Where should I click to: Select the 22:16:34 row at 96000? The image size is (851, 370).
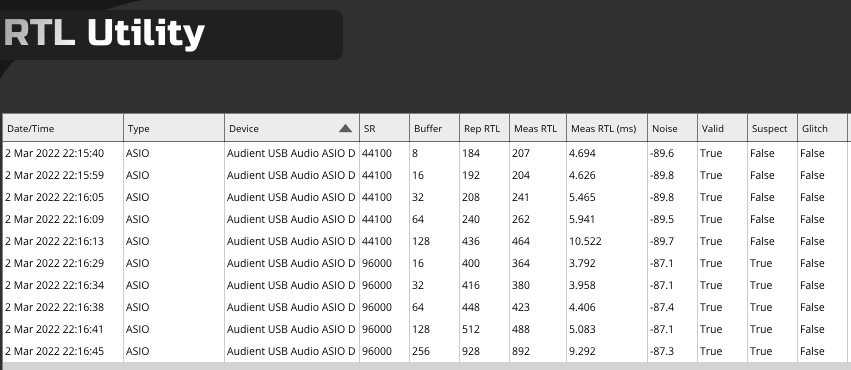pos(427,285)
